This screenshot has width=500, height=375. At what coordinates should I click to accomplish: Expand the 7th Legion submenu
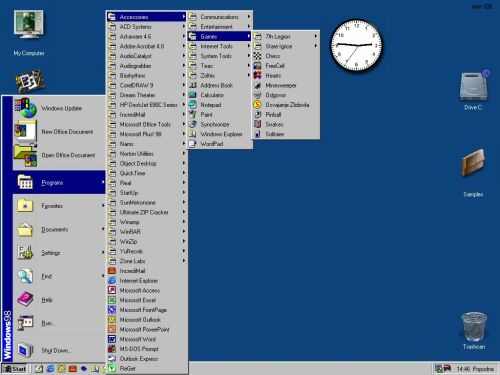point(286,36)
